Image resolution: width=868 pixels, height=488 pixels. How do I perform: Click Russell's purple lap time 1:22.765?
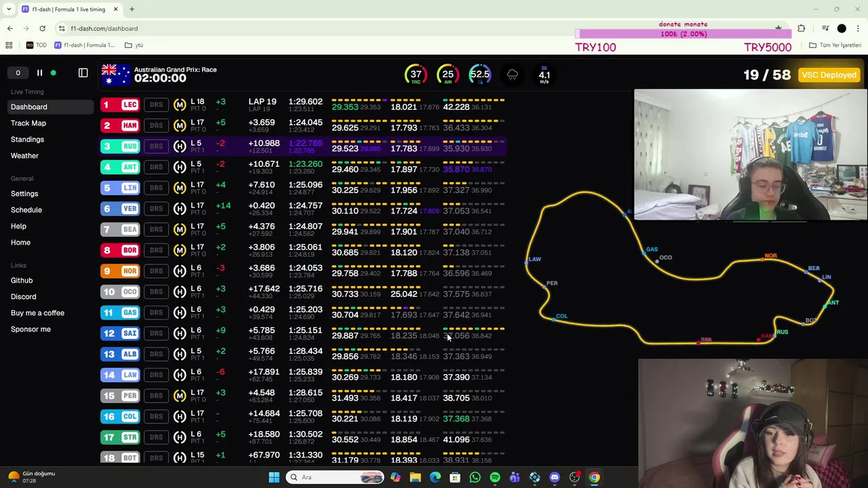pos(305,143)
